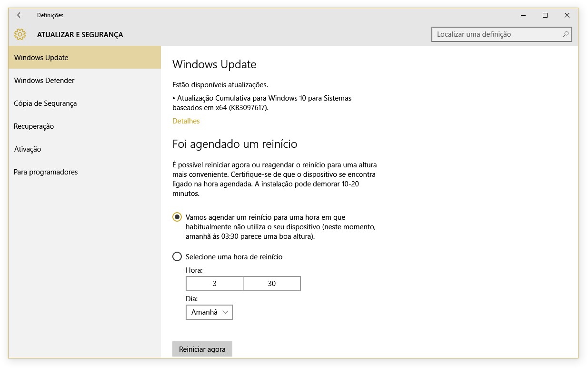Image resolution: width=588 pixels, height=368 pixels.
Task: Open the Recuperação section
Action: (x=34, y=126)
